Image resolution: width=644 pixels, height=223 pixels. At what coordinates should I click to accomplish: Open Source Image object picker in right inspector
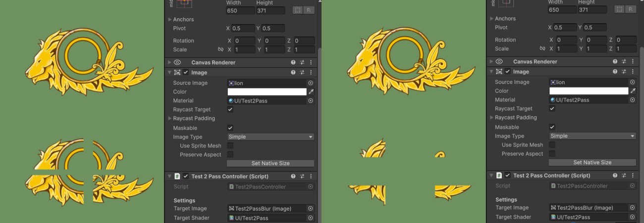coord(633,82)
